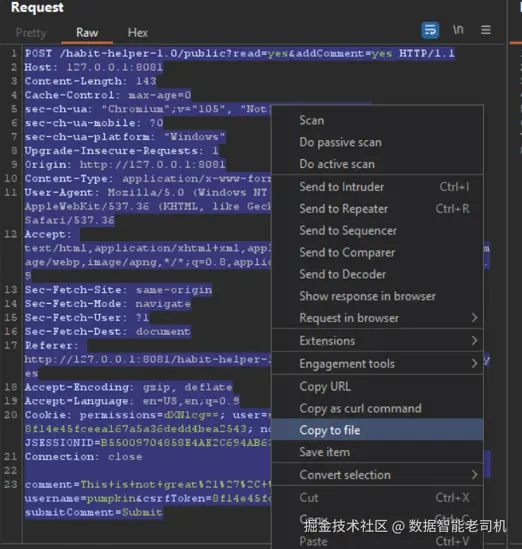Choose Cut from the context menu
Image resolution: width=522 pixels, height=549 pixels.
[x=377, y=498]
